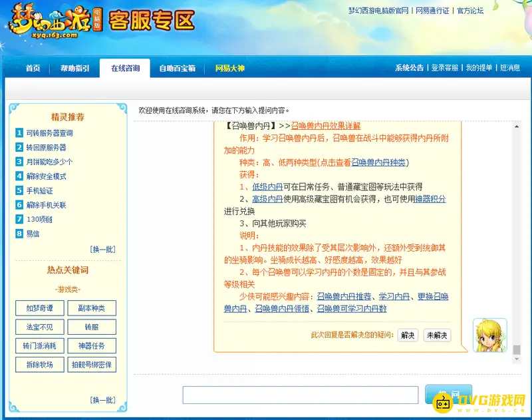Click 换一批 under 精灵推荐 list
This screenshot has height=420, width=532.
click(103, 250)
